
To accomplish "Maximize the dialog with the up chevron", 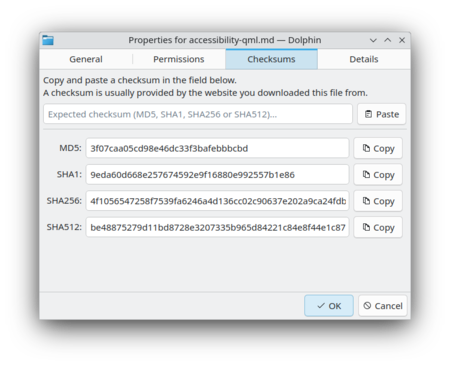I will point(388,40).
